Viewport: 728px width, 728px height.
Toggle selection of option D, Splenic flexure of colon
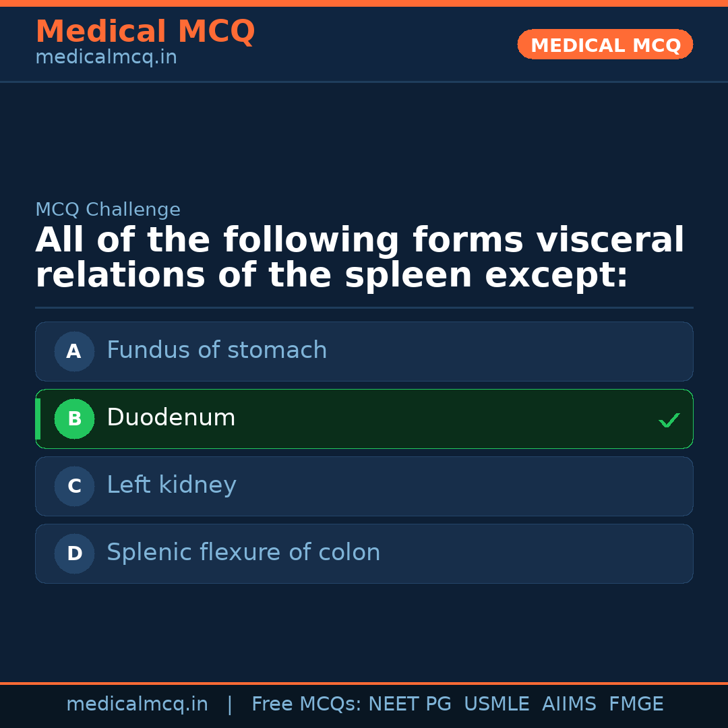364,553
